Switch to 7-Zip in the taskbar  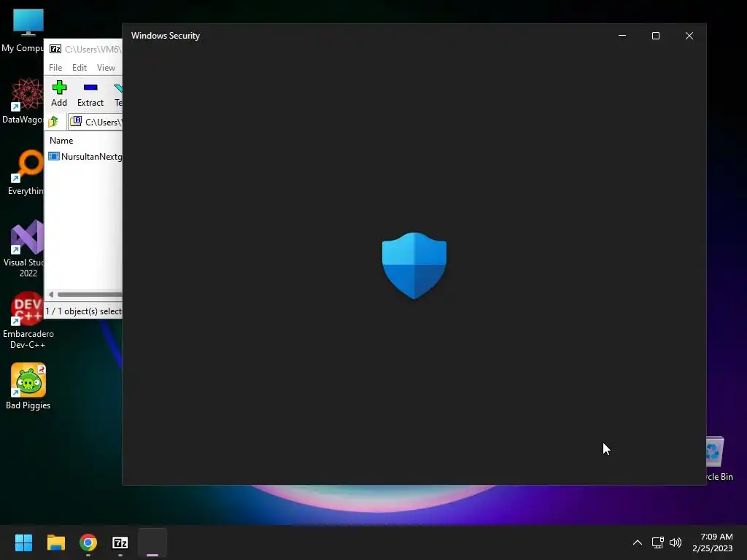coord(120,542)
